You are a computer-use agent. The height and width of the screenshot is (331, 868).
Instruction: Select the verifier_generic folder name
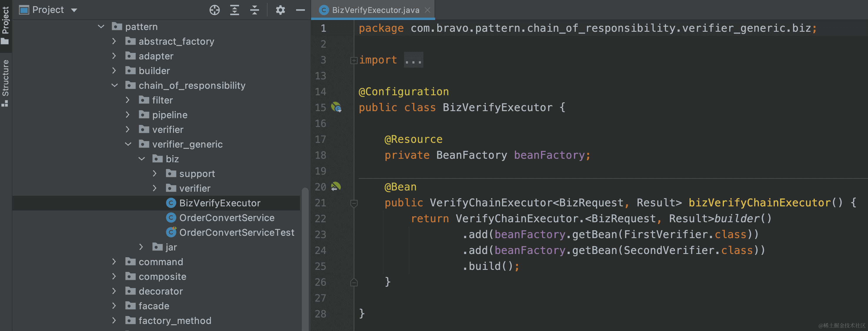(x=187, y=144)
